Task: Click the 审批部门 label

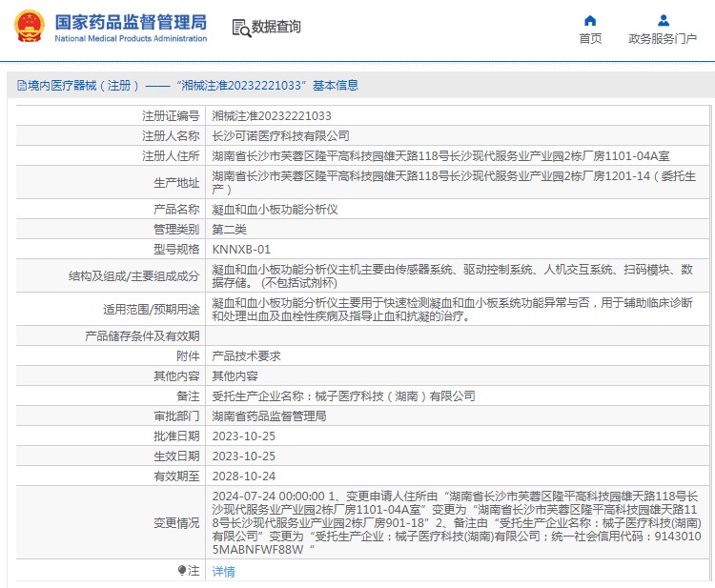Action: click(176, 416)
